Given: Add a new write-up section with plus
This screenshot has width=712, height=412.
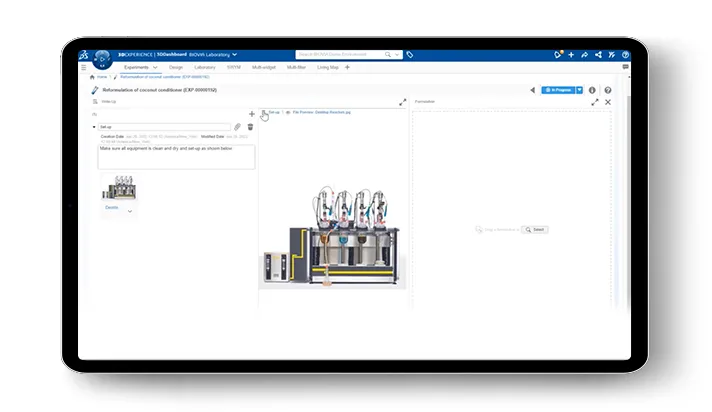Looking at the screenshot, I should click(x=252, y=114).
